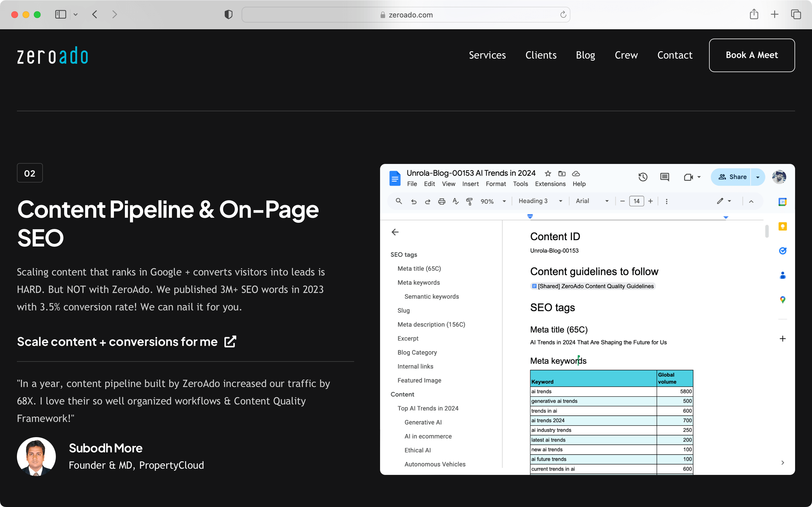Click the paint roller formatting icon
The image size is (812, 507).
pos(469,201)
